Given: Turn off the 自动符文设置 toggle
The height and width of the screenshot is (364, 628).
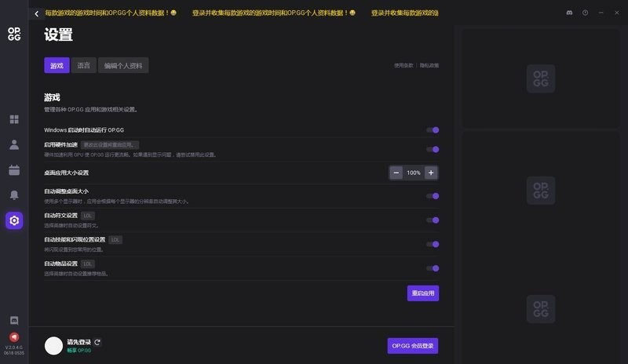Looking at the screenshot, I should [433, 220].
